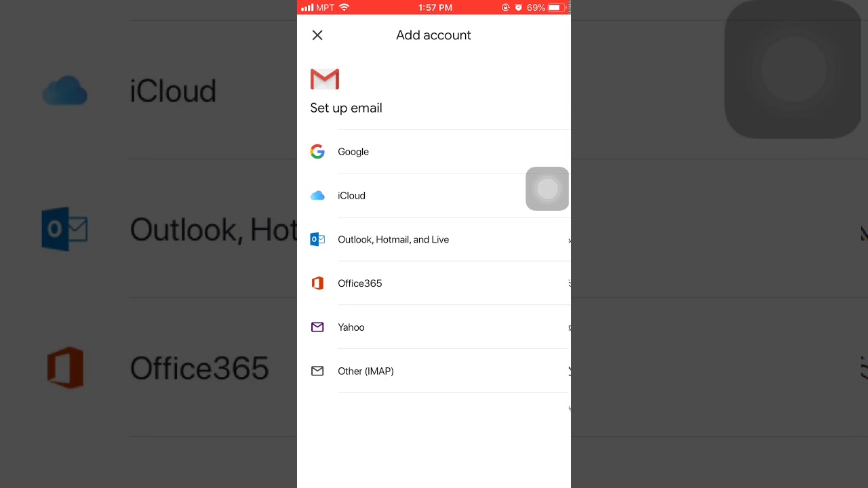Tap the Gmail envelope logo
868x488 pixels.
click(x=325, y=79)
